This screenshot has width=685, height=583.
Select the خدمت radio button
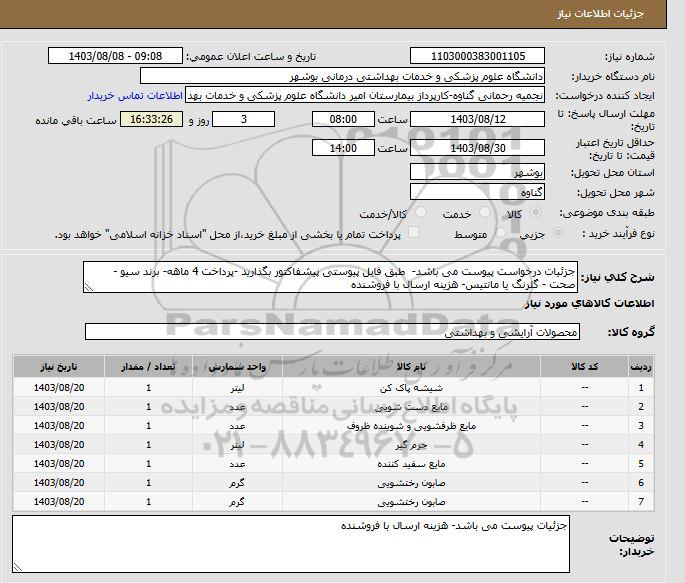[484, 213]
